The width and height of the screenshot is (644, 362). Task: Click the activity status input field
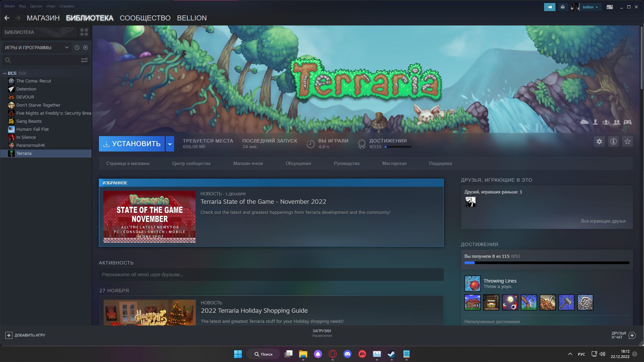271,275
